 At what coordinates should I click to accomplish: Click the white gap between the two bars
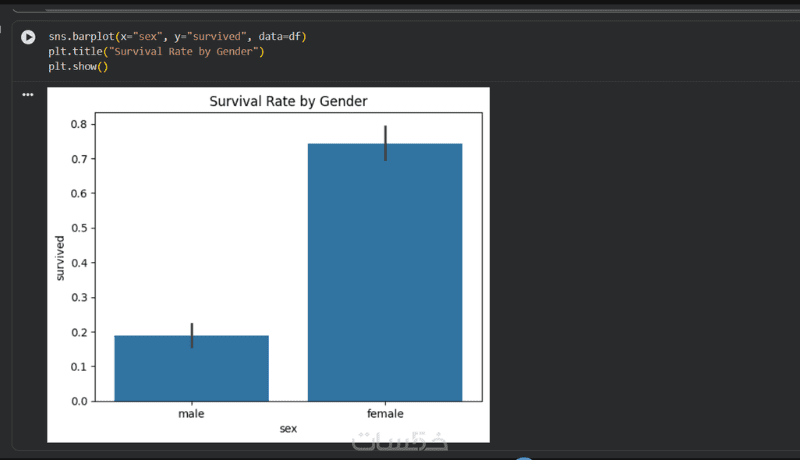(x=288, y=300)
